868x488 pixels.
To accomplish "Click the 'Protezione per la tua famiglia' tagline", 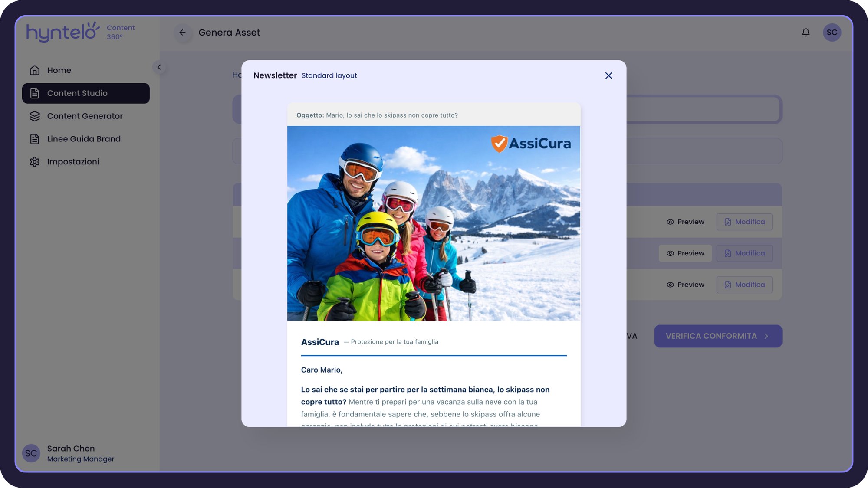I will point(395,342).
